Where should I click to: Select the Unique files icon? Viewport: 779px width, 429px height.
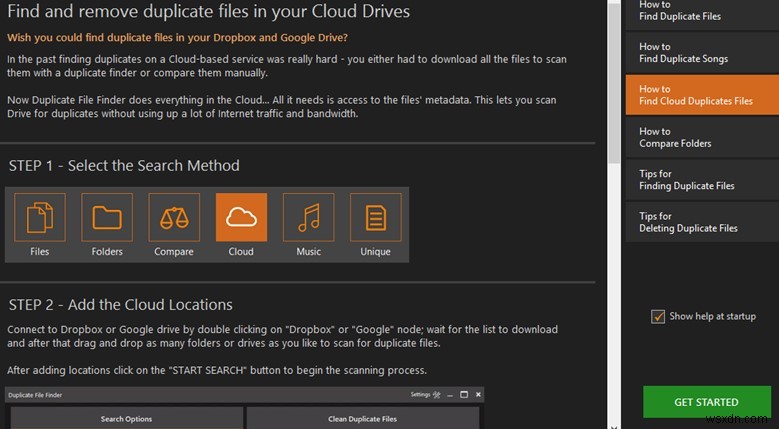(x=376, y=219)
